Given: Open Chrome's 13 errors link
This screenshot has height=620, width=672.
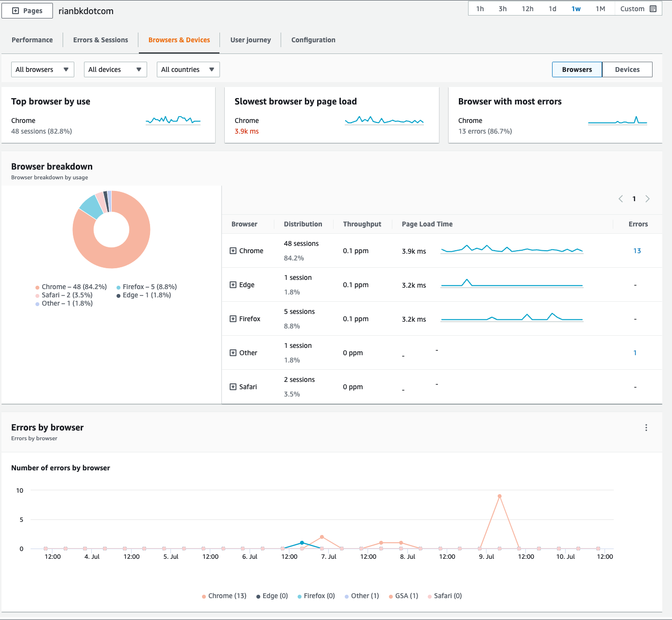Looking at the screenshot, I should [637, 251].
